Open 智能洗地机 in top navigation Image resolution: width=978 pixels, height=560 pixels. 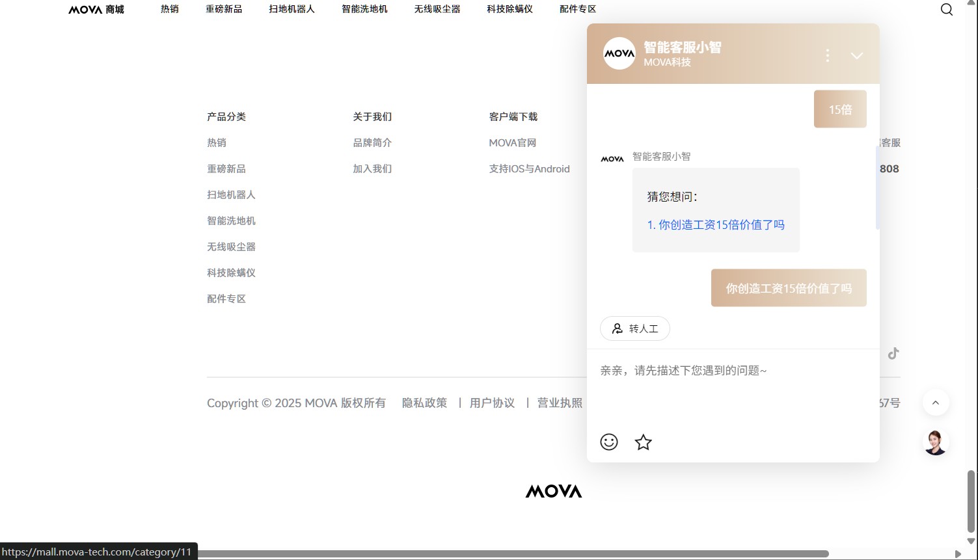(x=364, y=9)
